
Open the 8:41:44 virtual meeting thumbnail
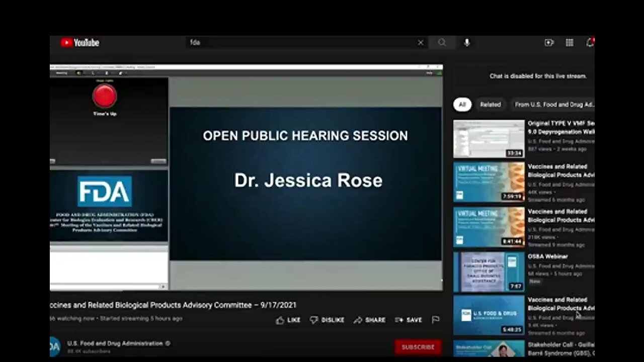489,227
